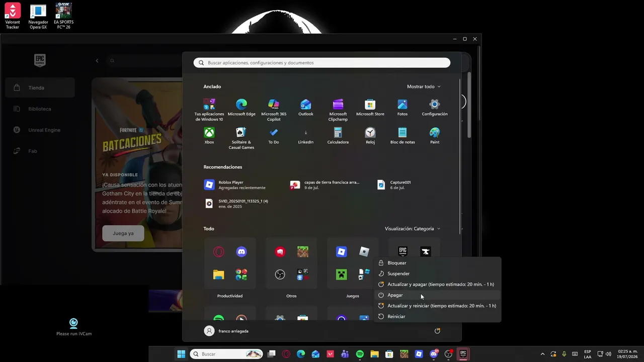Open the Visualización: Categoría dropdown

coord(413,229)
